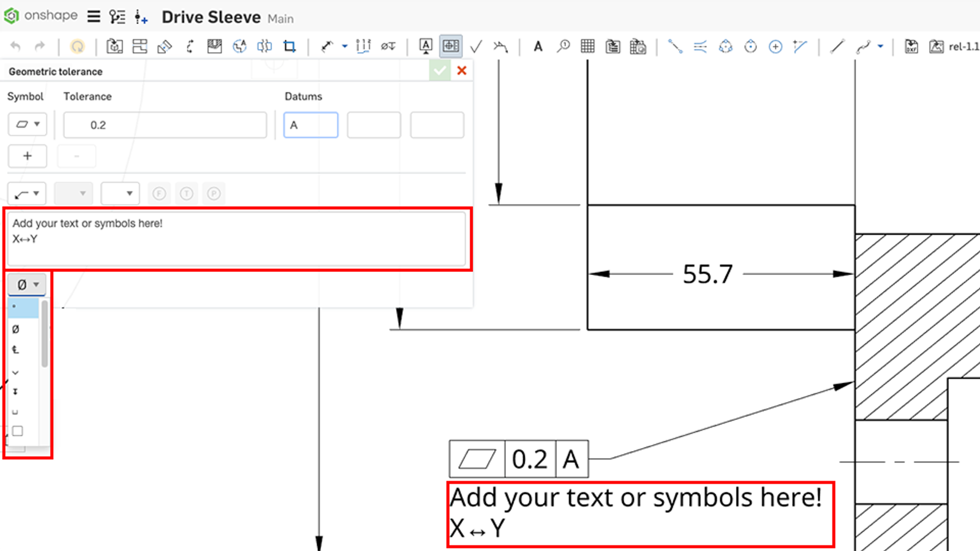The height and width of the screenshot is (551, 980).
Task: Add a tolerance row with plus button
Action: tap(27, 156)
